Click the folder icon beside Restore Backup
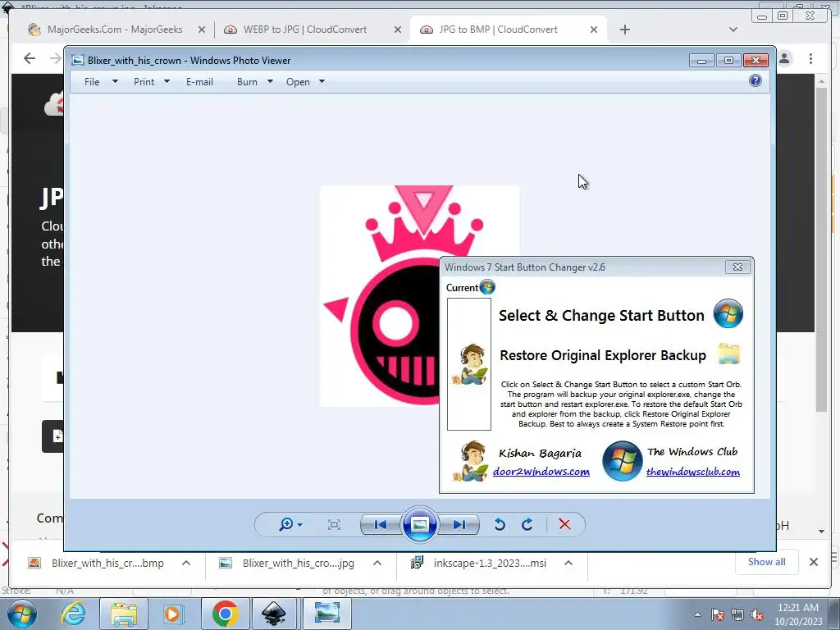The width and height of the screenshot is (840, 630). (x=728, y=354)
